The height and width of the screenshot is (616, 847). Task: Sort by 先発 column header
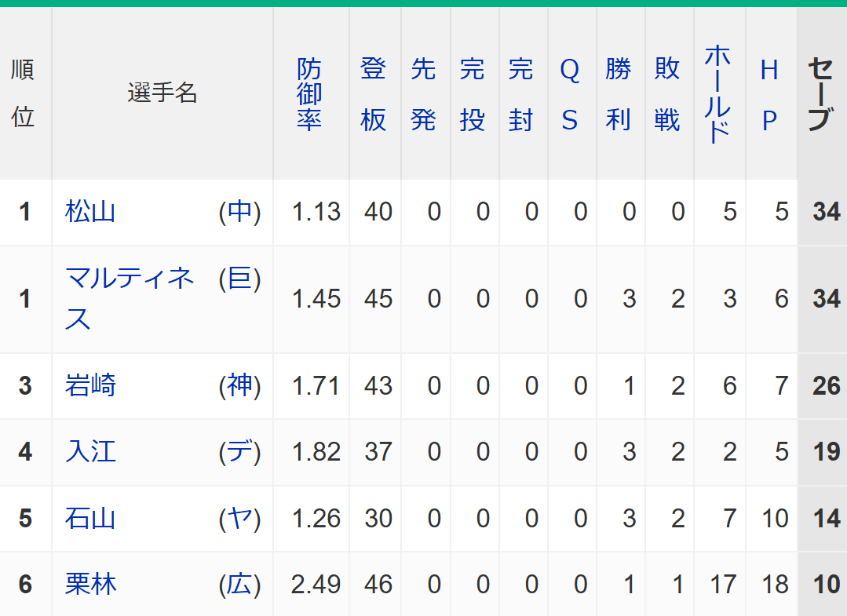pyautogui.click(x=423, y=94)
